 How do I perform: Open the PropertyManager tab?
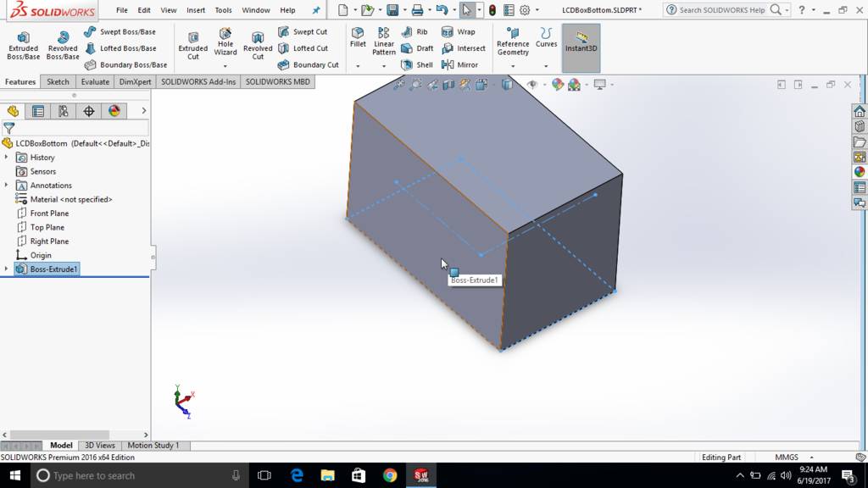point(38,111)
